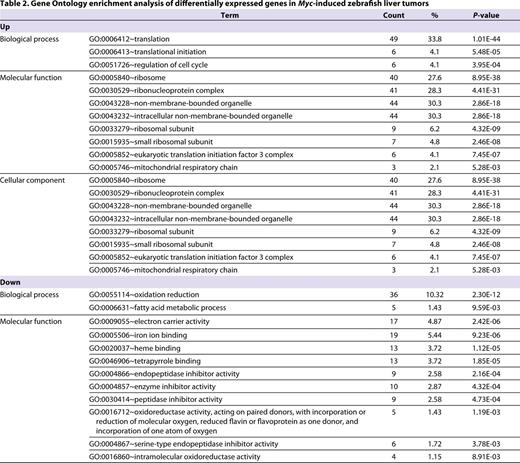Select the 'GO:0016712~oxidoreductase activity' multi-line term
Viewport: 520px width, 463px height.
click(227, 421)
